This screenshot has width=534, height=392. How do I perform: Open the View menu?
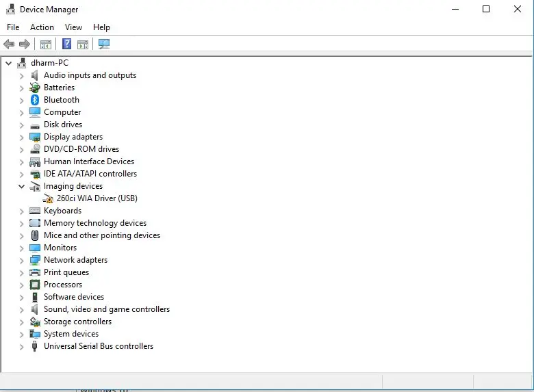click(73, 27)
